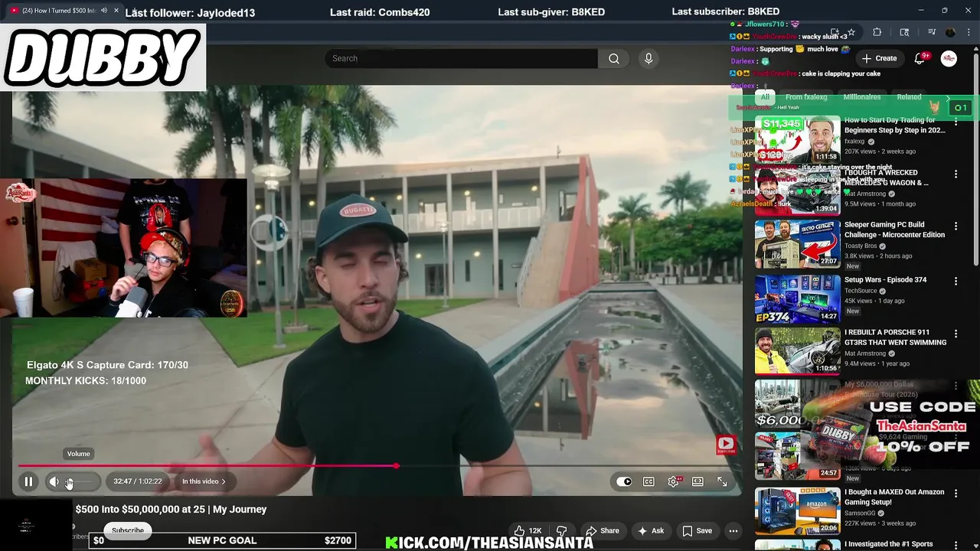Viewport: 980px width, 551px height.
Task: Select the "Related" filter chip
Action: (x=909, y=97)
